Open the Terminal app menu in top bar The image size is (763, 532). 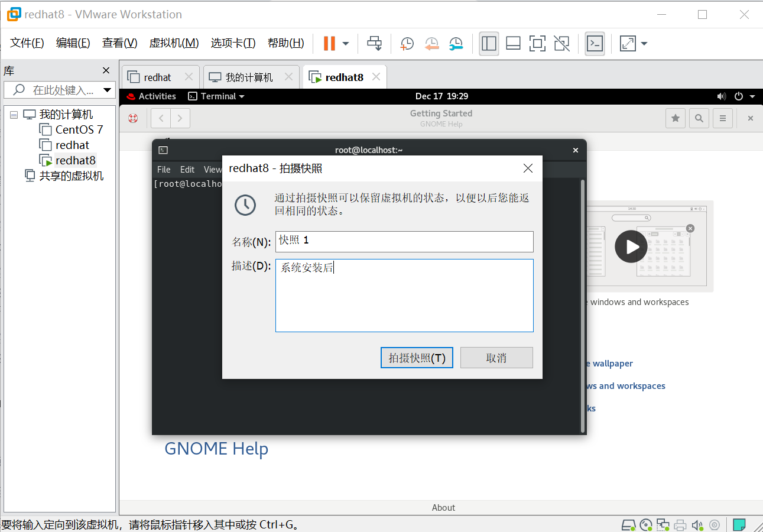click(216, 96)
